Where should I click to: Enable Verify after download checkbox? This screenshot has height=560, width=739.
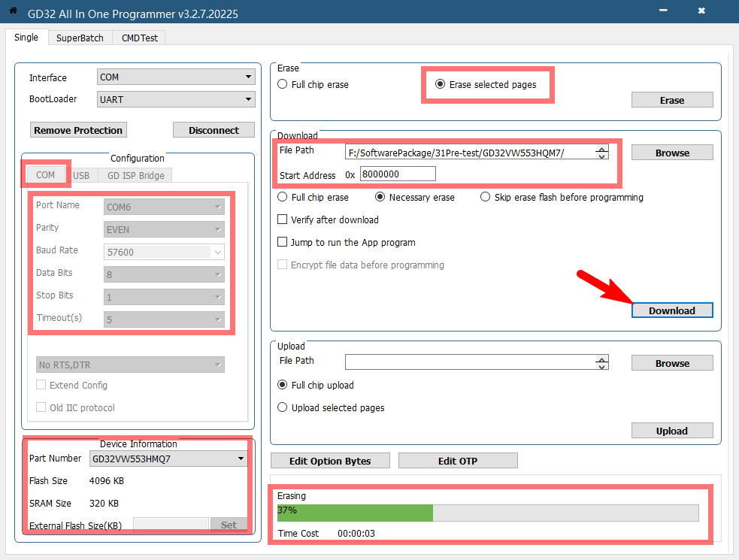[x=283, y=220]
